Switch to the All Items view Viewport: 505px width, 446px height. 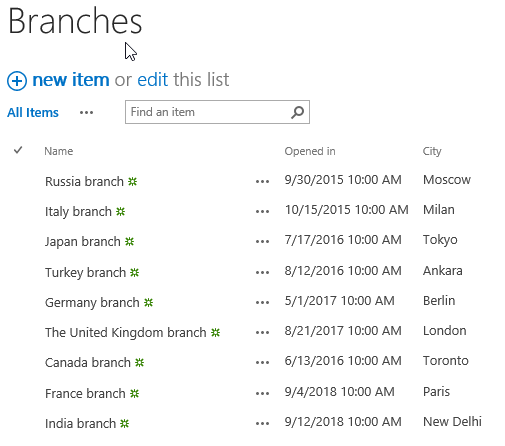click(x=33, y=113)
